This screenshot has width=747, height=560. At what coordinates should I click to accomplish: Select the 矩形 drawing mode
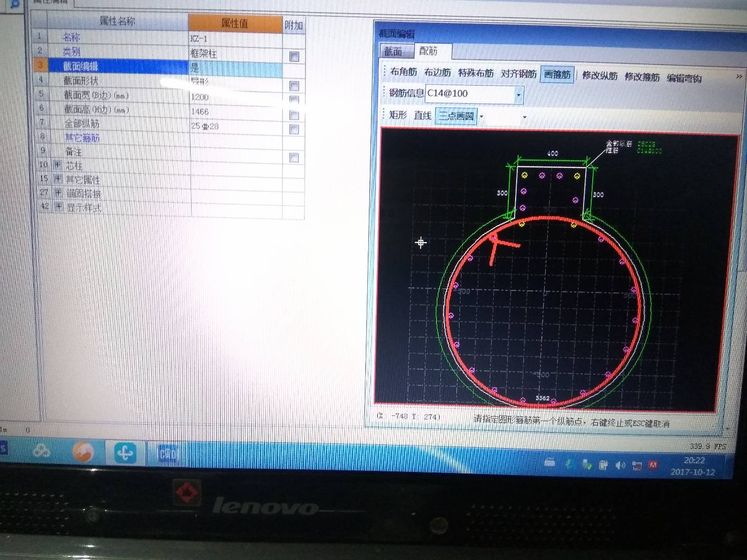click(398, 115)
